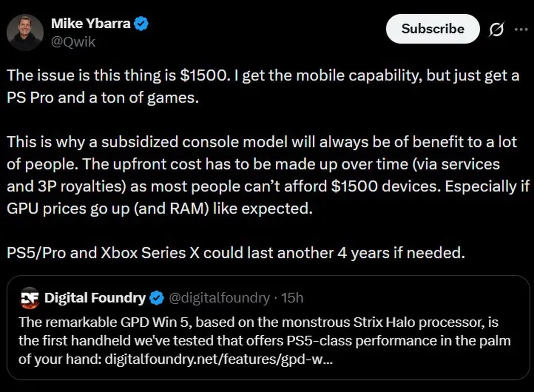The height and width of the screenshot is (392, 534).
Task: Click the line 'PS5/Pro and Xbox Series X'
Action: tap(235, 253)
